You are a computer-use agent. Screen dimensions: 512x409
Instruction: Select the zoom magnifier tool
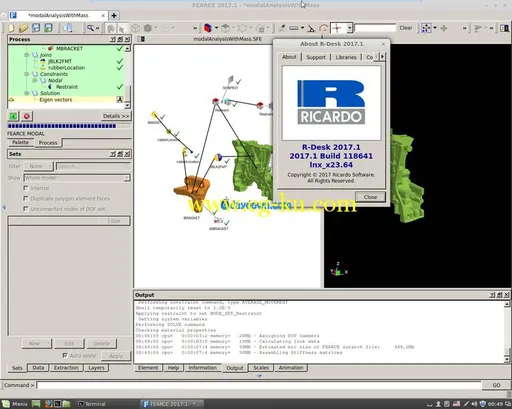point(90,28)
